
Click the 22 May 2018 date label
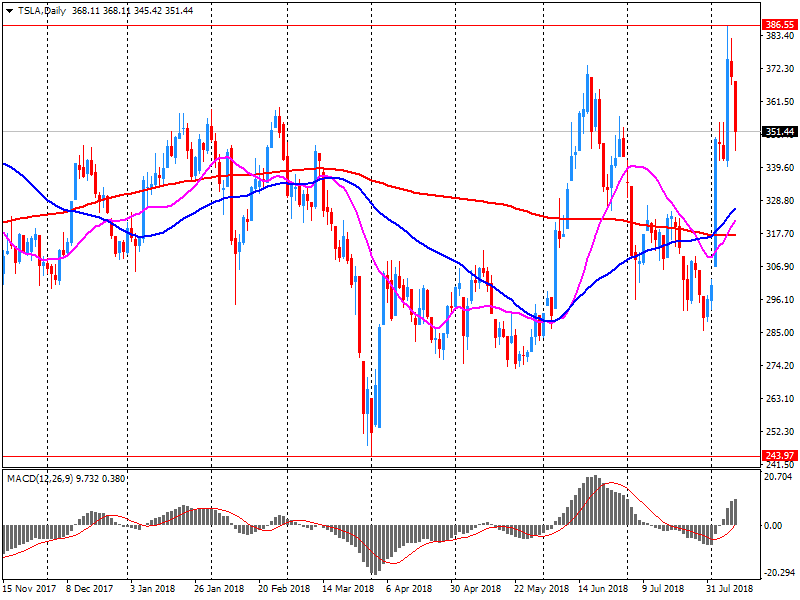tap(541, 589)
